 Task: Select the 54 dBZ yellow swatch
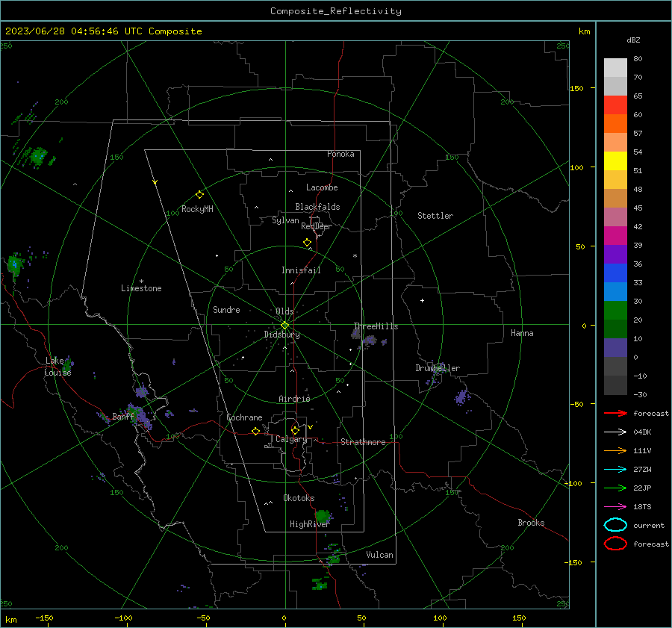coord(615,161)
